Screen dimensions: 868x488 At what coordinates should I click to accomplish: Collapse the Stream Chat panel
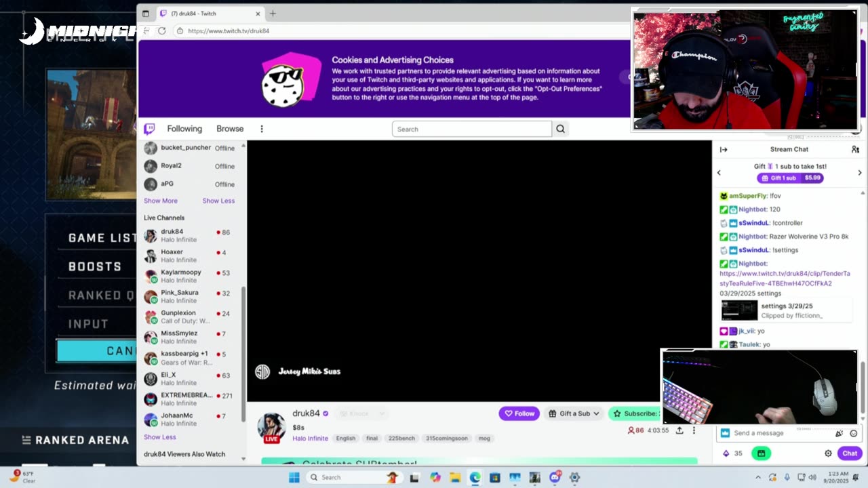pyautogui.click(x=724, y=149)
